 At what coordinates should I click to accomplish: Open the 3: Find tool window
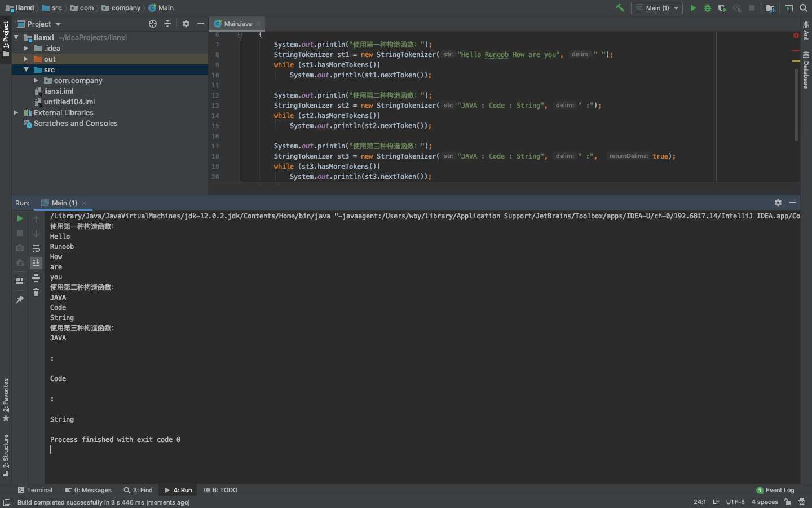[138, 490]
